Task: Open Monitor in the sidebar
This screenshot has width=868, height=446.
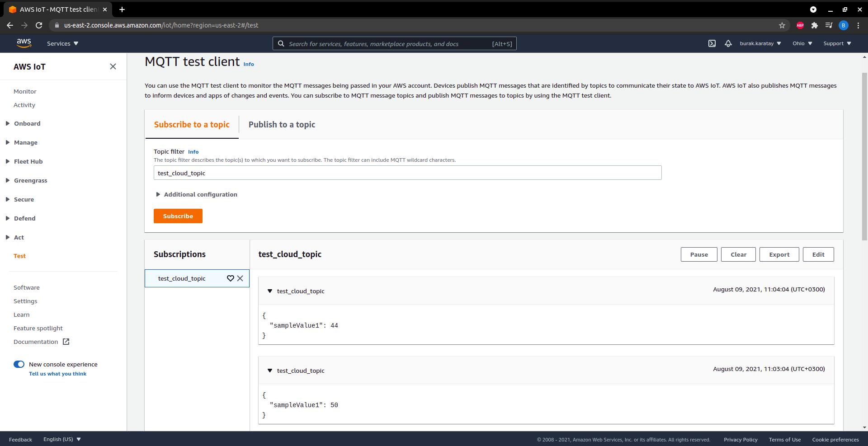Action: [25, 91]
